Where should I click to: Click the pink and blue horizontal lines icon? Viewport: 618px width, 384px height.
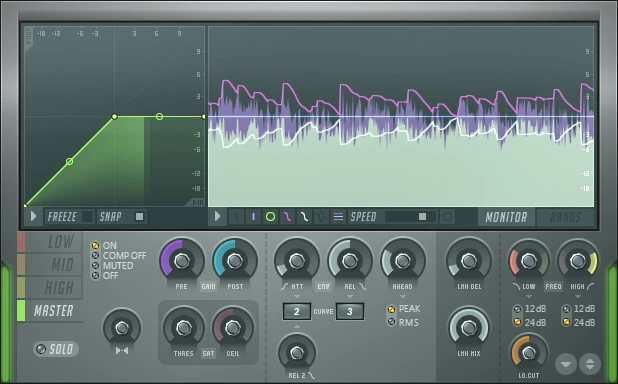(338, 216)
